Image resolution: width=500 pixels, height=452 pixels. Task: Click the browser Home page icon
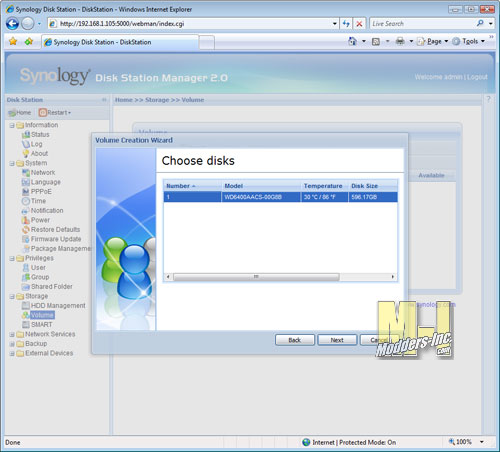(x=352, y=41)
